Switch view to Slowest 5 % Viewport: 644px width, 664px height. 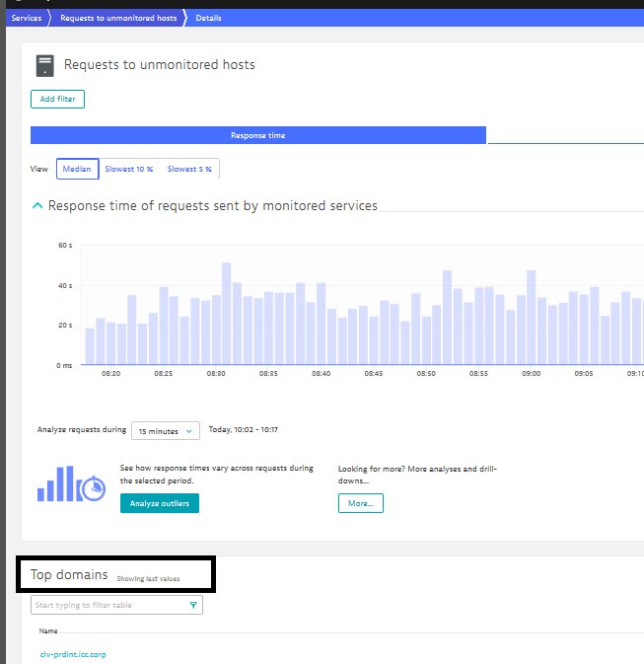[189, 169]
